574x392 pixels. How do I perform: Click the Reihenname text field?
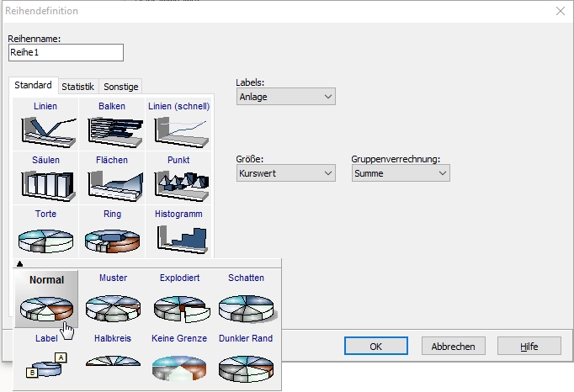[x=66, y=52]
